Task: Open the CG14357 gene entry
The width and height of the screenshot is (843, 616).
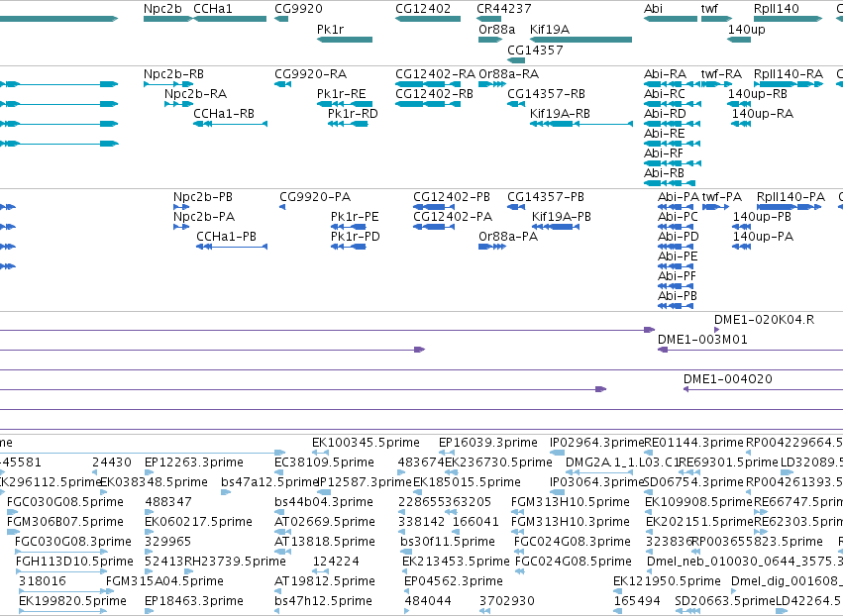Action: 535,50
